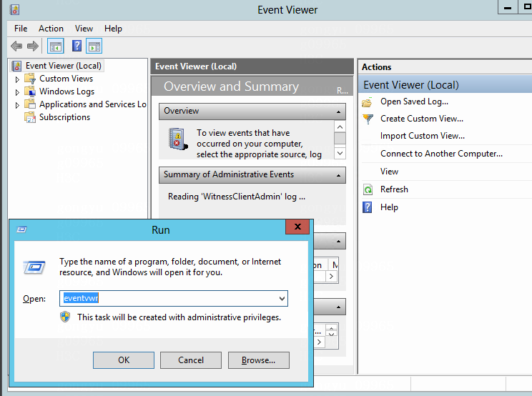Click Cancel in the Run dialog
Image resolution: width=532 pixels, height=396 pixels.
pos(191,360)
